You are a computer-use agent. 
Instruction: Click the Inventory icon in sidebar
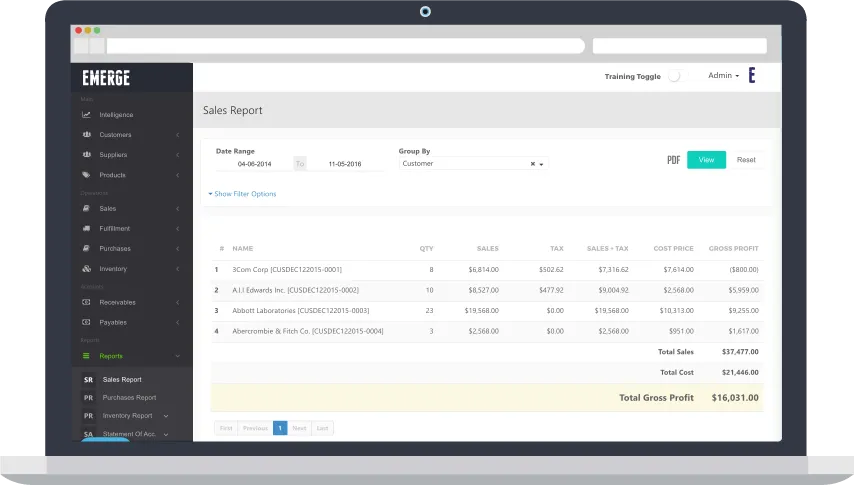[87, 269]
